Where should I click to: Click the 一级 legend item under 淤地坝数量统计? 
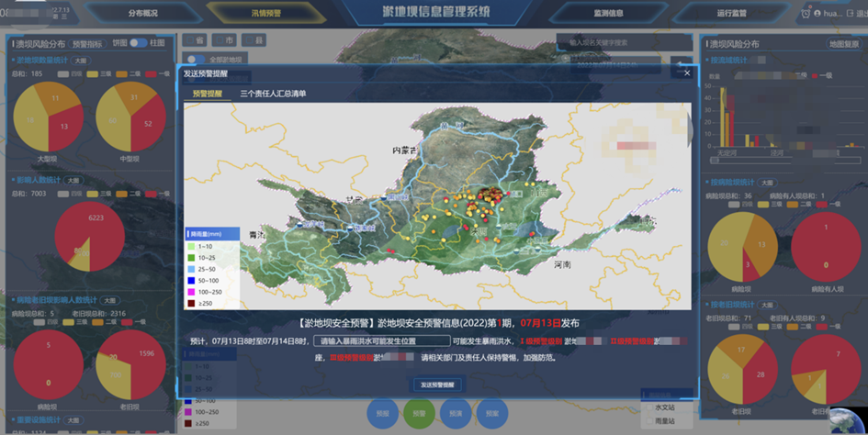pyautogui.click(x=157, y=73)
